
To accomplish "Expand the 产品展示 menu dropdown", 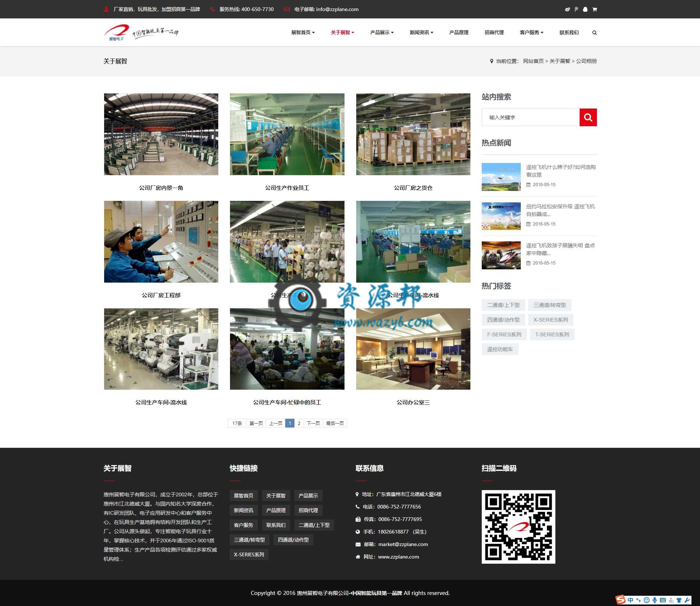I will pyautogui.click(x=382, y=32).
